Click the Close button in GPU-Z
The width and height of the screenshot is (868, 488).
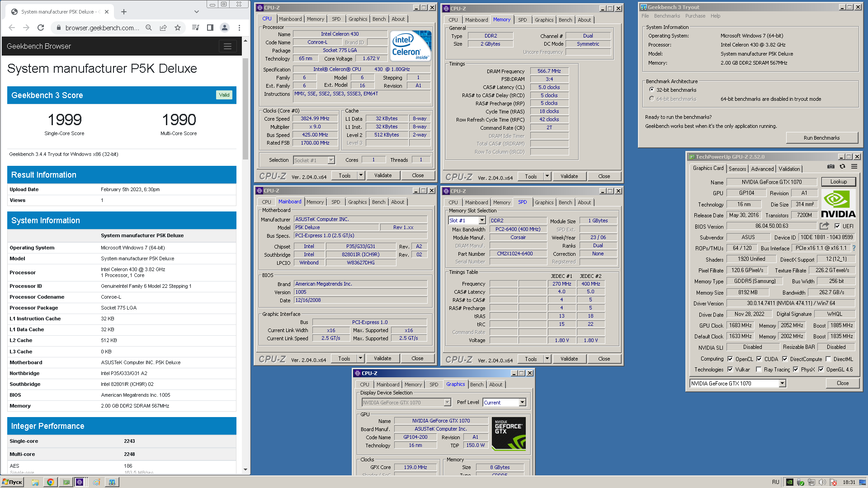click(x=842, y=383)
